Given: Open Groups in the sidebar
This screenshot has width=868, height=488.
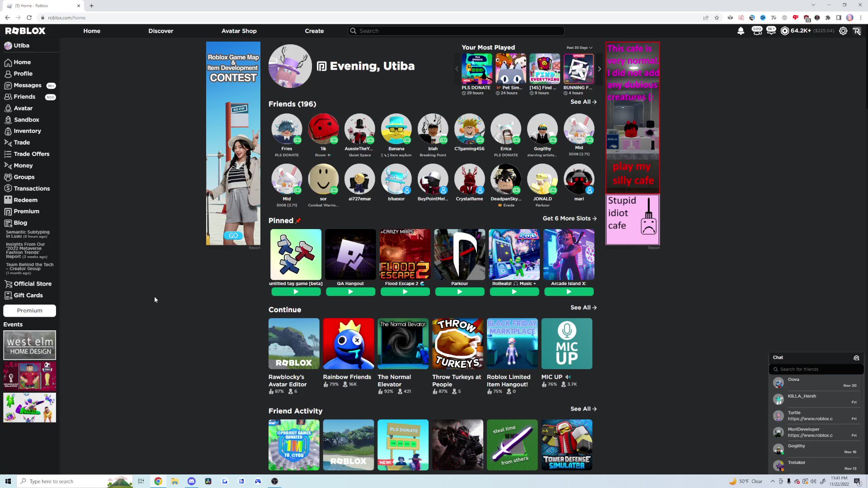Looking at the screenshot, I should click(x=19, y=177).
